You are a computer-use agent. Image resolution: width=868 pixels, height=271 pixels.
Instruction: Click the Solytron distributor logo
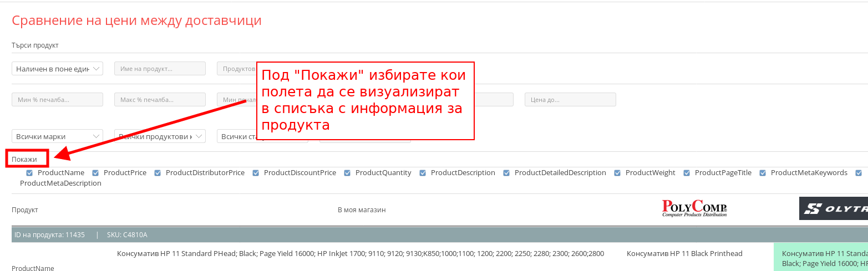tap(833, 208)
